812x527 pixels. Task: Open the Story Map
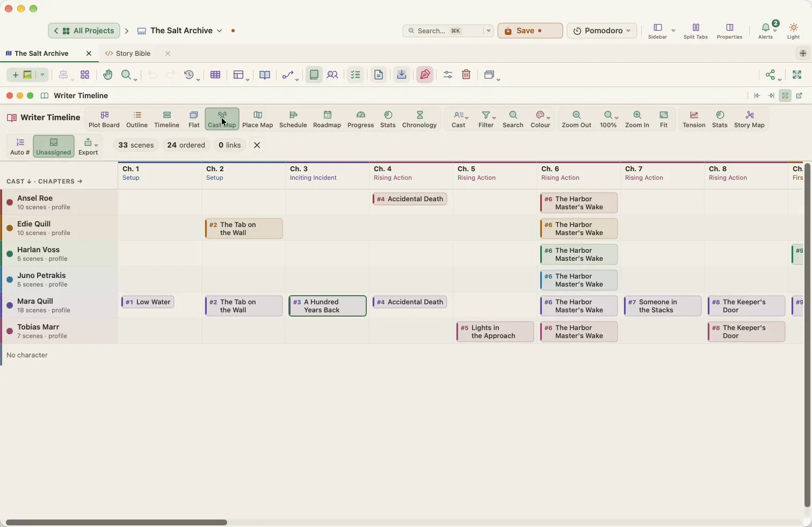(x=749, y=119)
